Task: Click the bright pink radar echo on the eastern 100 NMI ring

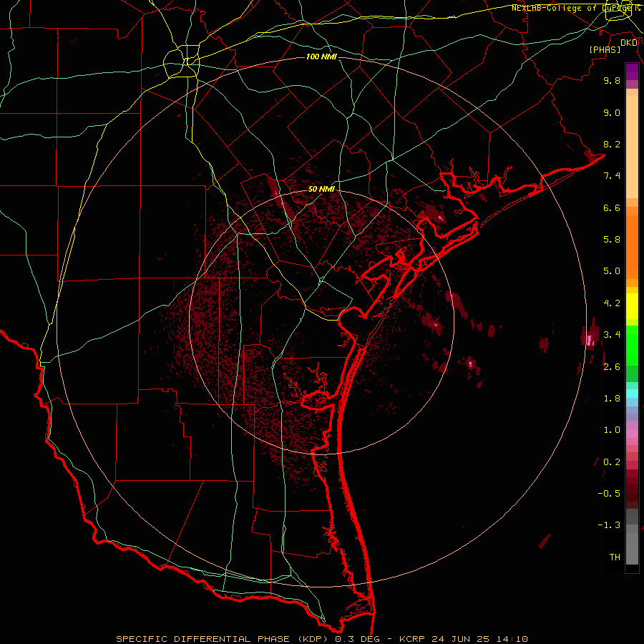Action: pos(590,340)
